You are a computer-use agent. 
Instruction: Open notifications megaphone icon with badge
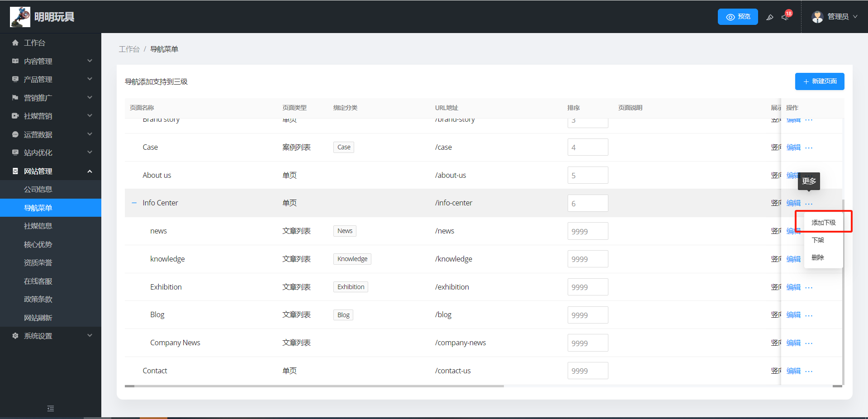(785, 17)
